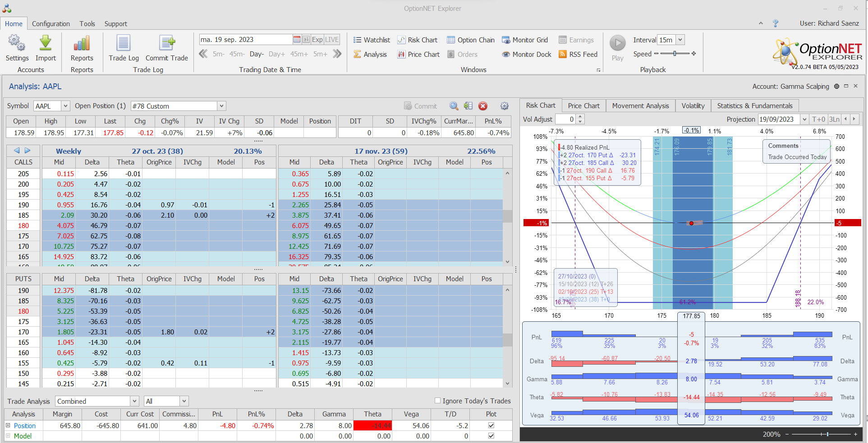
Task: Expand the Model row in Trade Analysis
Action: pos(8,436)
